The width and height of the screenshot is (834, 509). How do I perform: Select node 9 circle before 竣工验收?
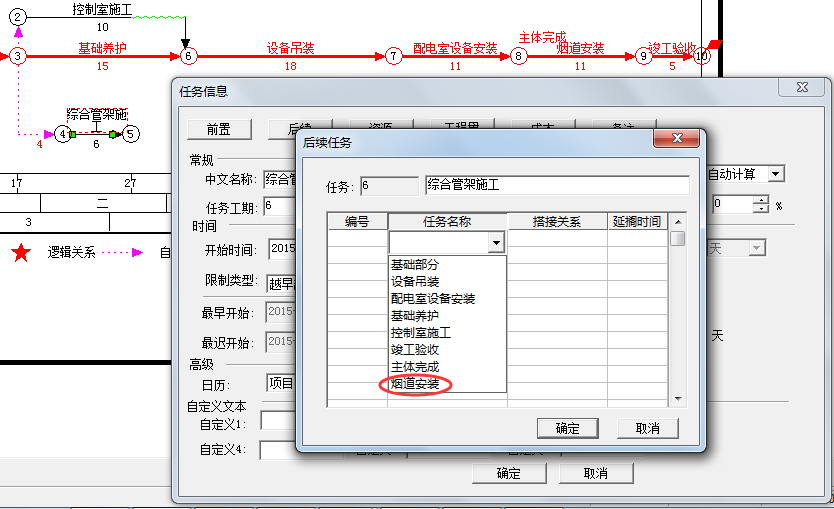(x=643, y=56)
